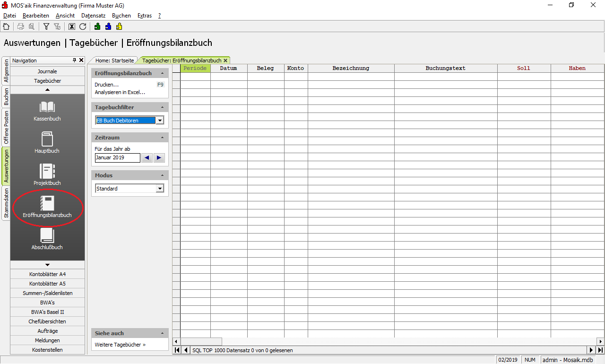The width and height of the screenshot is (605, 364).
Task: Refresh data with the circular arrow icon
Action: (x=83, y=26)
